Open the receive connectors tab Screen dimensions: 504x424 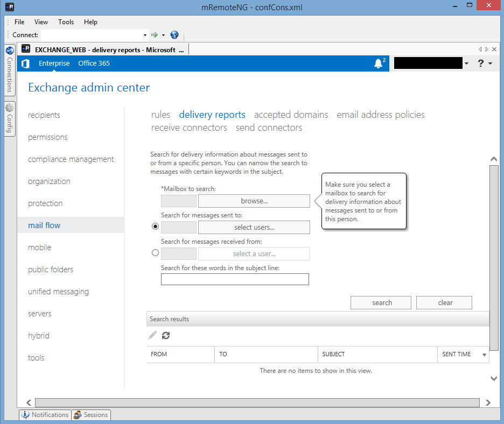(x=189, y=128)
